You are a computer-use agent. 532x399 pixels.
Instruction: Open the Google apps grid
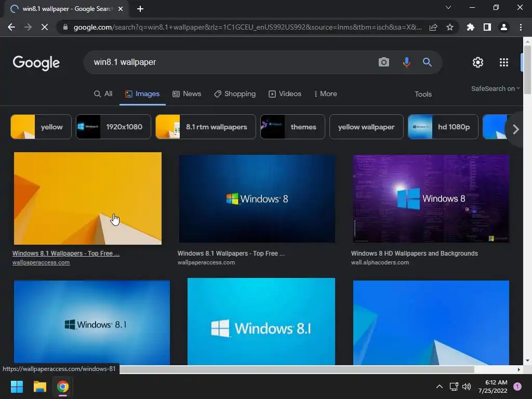[504, 62]
